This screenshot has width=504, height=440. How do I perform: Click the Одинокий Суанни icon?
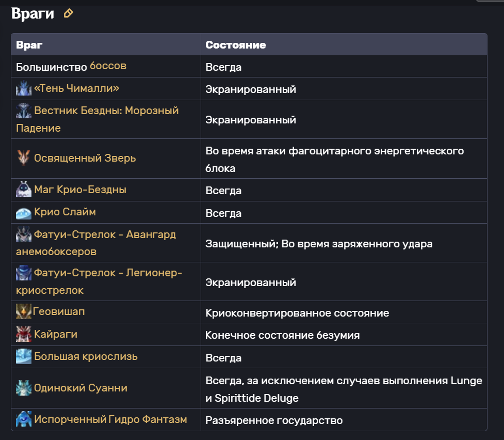(x=24, y=387)
